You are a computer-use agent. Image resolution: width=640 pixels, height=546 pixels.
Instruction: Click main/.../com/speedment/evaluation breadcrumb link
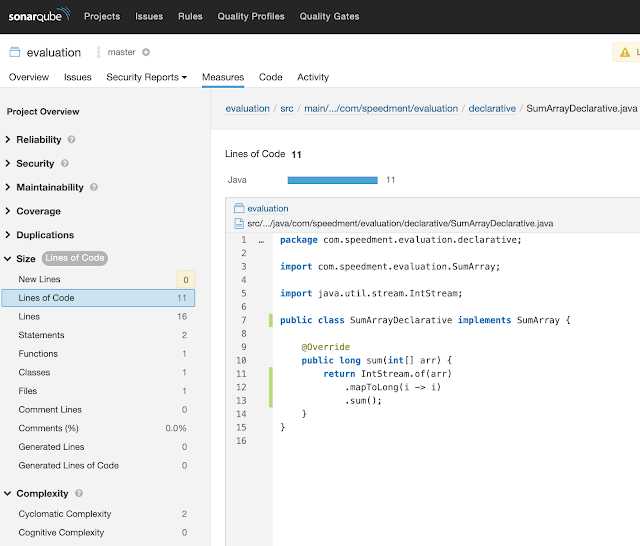tap(381, 109)
